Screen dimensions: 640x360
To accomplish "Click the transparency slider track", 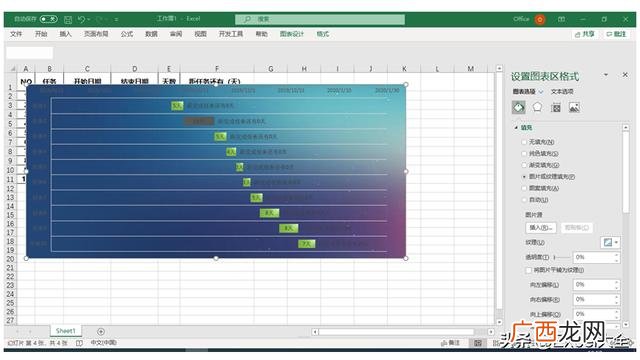I will pyautogui.click(x=562, y=258).
